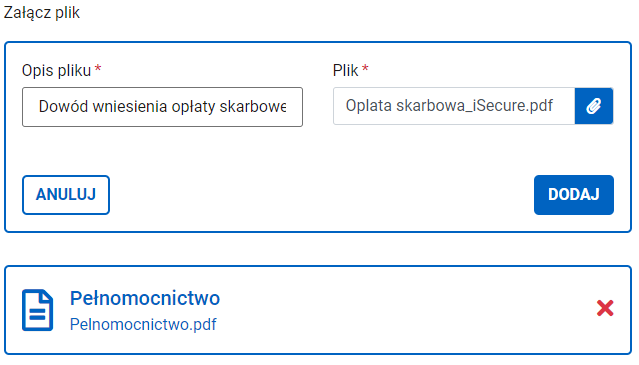This screenshot has height=365, width=639.
Task: Click the Pelnomocnictwo.pdf file name
Action: pos(143,325)
